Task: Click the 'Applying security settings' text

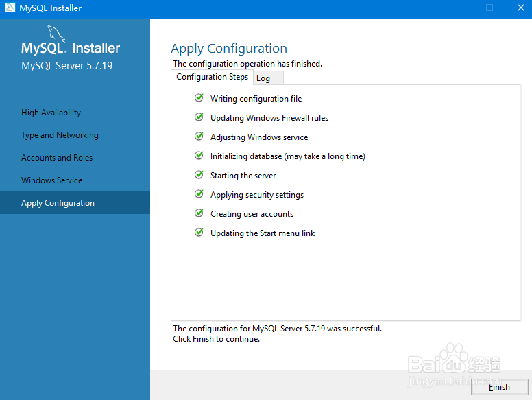Action: click(257, 195)
